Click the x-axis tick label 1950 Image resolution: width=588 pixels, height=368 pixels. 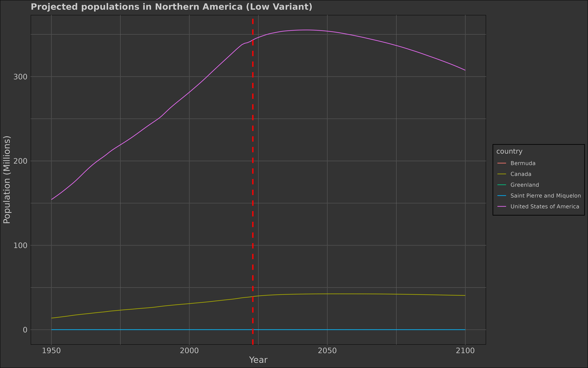point(51,351)
